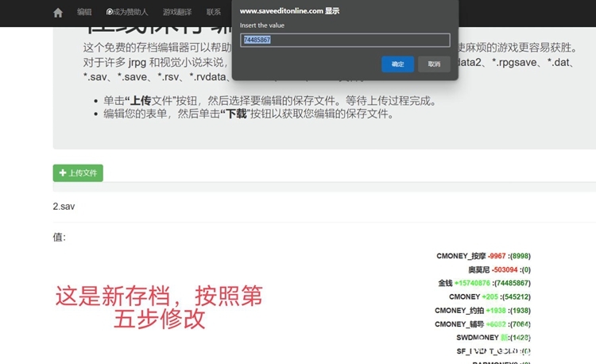
Task: Select the CMONEY value (545212)
Action: click(x=517, y=296)
